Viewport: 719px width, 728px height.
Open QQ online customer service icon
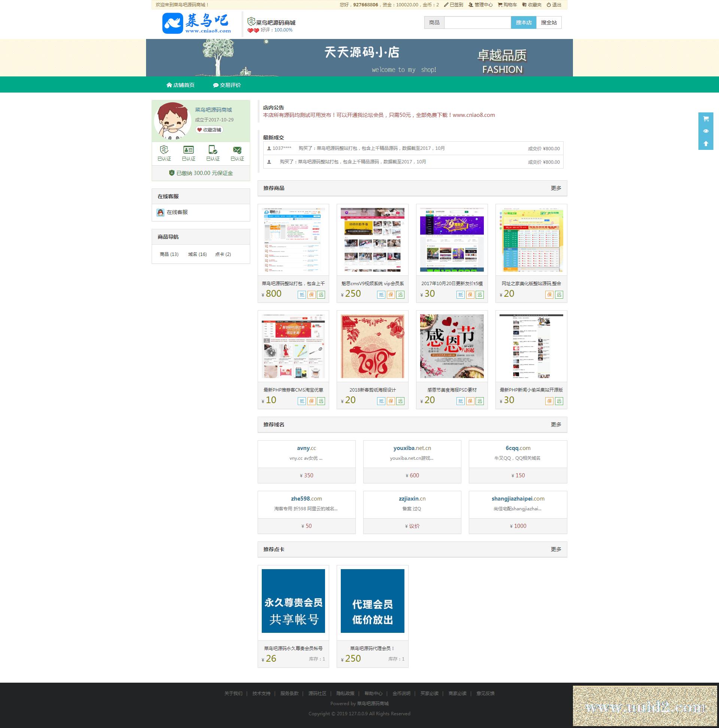point(160,212)
